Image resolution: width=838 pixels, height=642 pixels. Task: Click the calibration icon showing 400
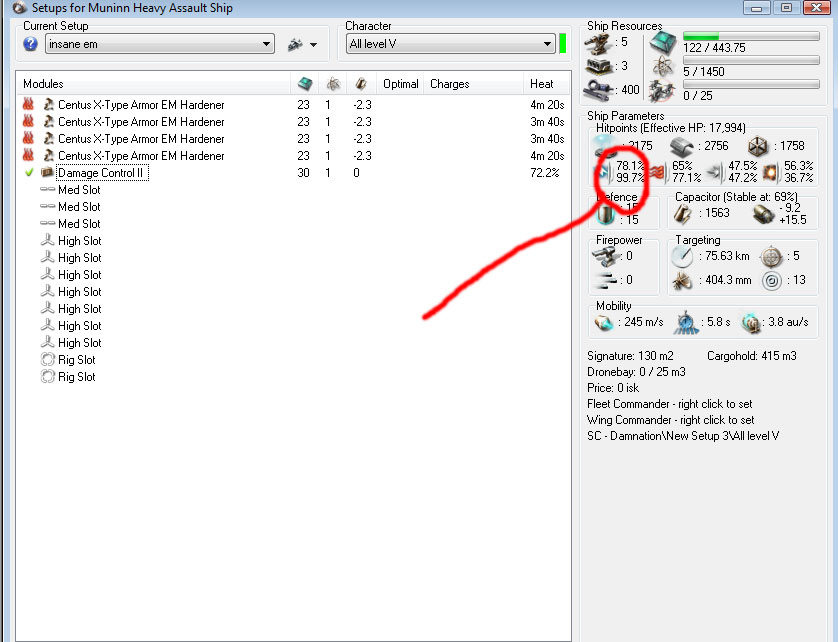coord(599,90)
